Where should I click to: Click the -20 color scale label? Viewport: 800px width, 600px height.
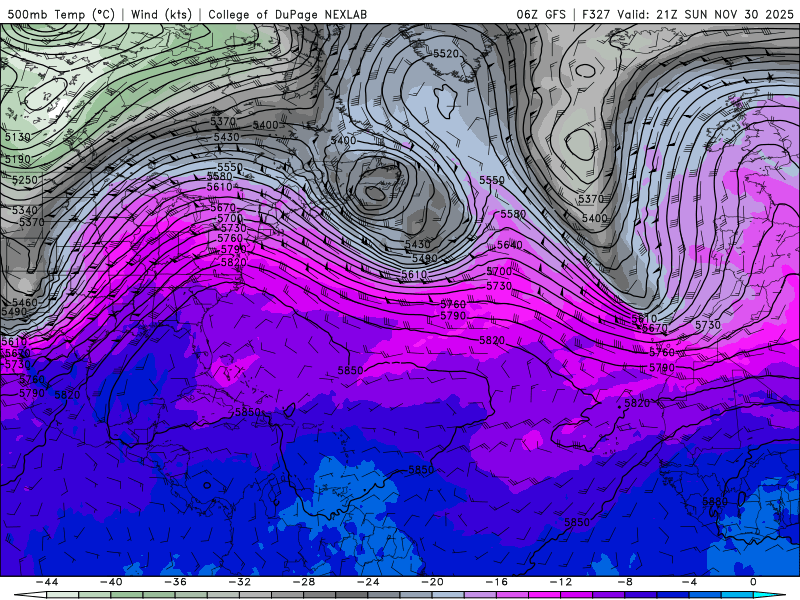[x=433, y=582]
